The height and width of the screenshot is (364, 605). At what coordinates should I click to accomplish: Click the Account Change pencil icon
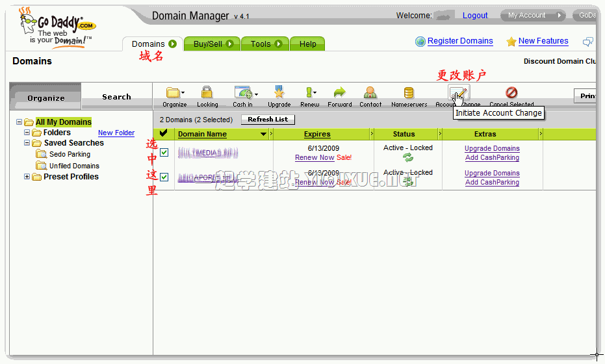point(458,94)
